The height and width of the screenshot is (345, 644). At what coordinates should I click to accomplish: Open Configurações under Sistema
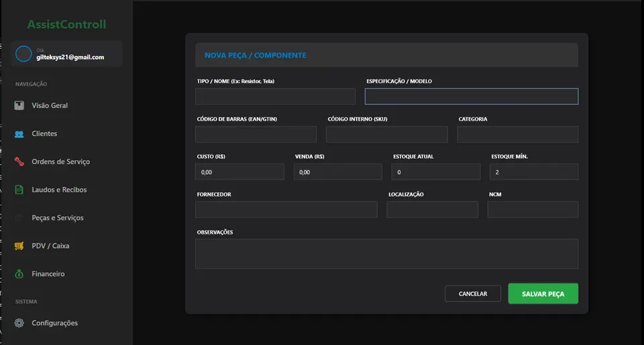click(x=54, y=323)
